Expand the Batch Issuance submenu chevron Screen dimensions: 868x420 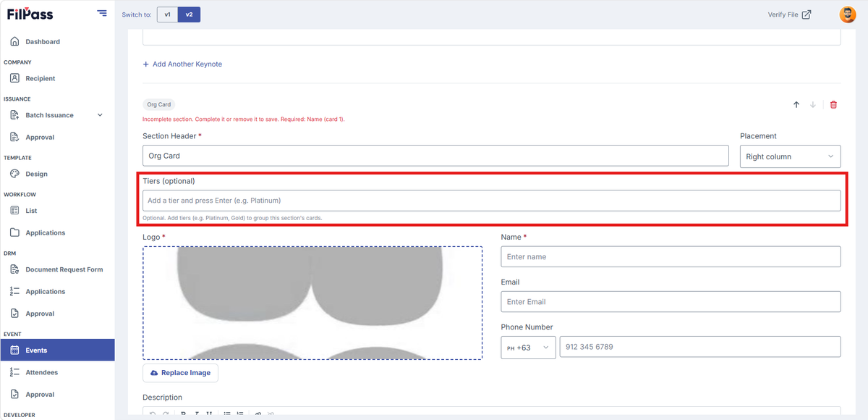pos(100,115)
